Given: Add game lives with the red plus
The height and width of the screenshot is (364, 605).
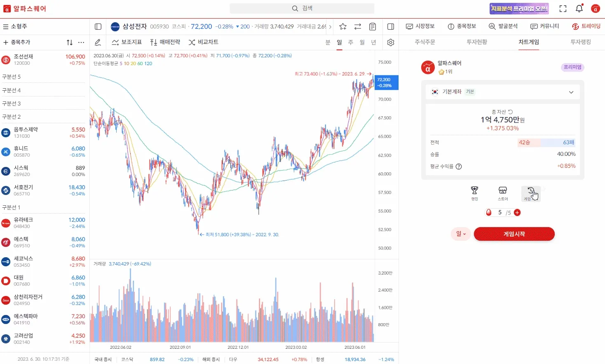Looking at the screenshot, I should 517,213.
